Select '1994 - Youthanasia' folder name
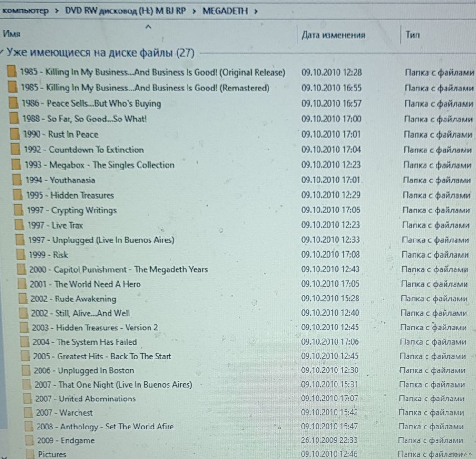The height and width of the screenshot is (459, 476). click(60, 180)
